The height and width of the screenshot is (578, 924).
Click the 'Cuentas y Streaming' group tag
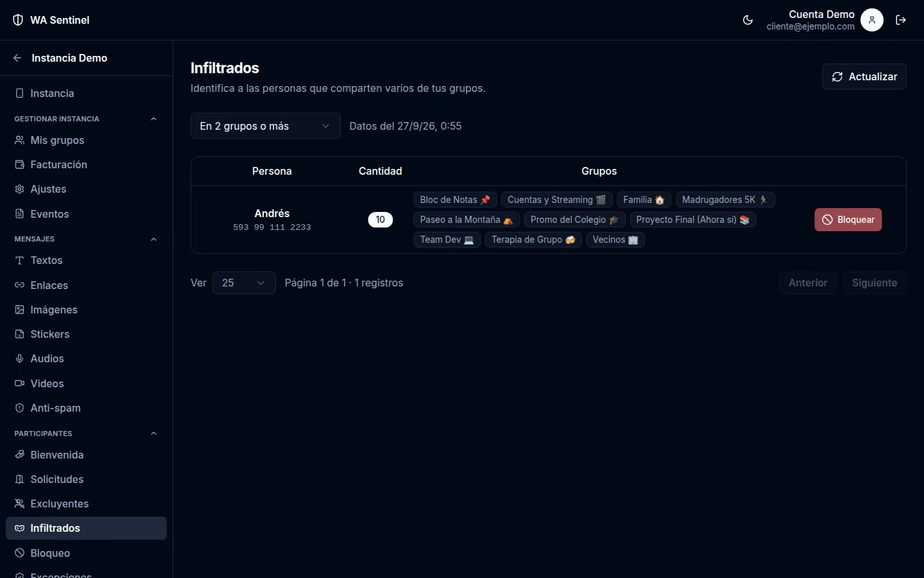click(556, 200)
